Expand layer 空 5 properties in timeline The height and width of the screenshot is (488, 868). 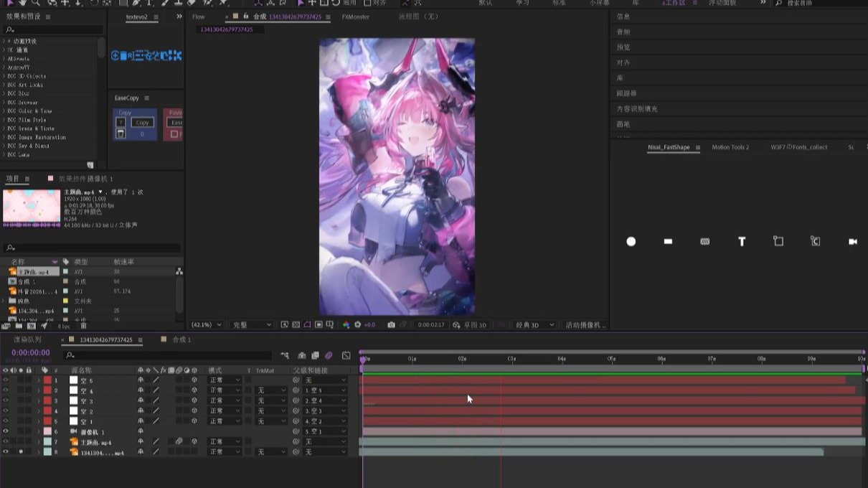(x=39, y=380)
